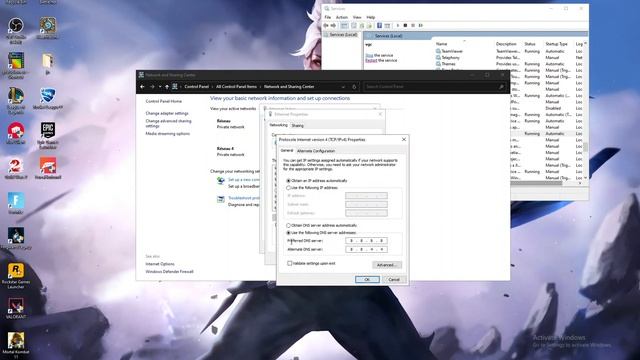Screen dimensions: 640x360
Task: Open Rocket League desktop shortcut
Action: (x=48, y=98)
